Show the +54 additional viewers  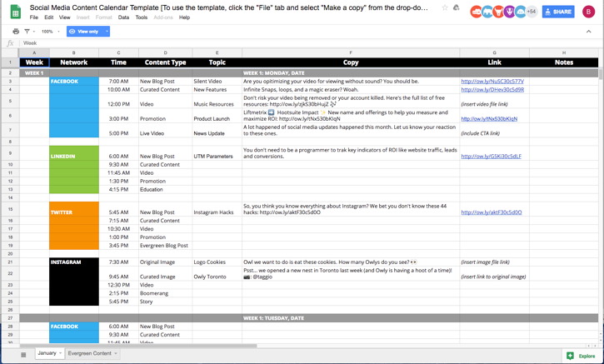(x=532, y=12)
